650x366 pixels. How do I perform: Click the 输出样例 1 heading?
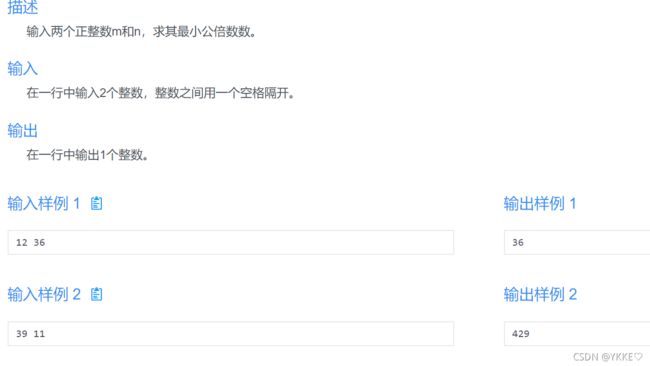coord(540,204)
